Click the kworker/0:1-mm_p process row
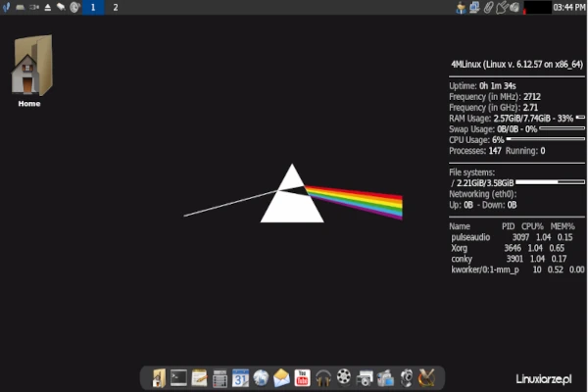This screenshot has height=392, width=588. pyautogui.click(x=517, y=269)
